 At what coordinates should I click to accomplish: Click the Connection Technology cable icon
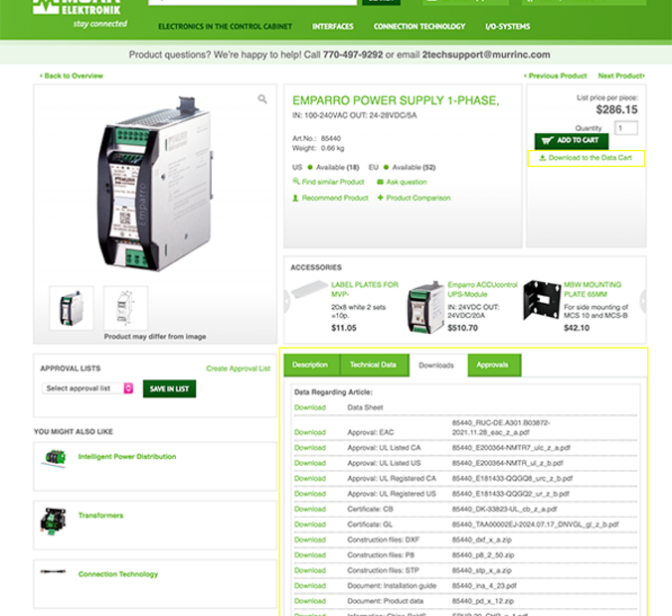tap(53, 571)
